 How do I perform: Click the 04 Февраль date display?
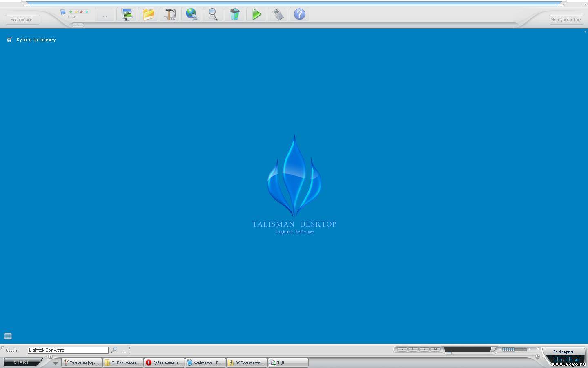(x=563, y=352)
